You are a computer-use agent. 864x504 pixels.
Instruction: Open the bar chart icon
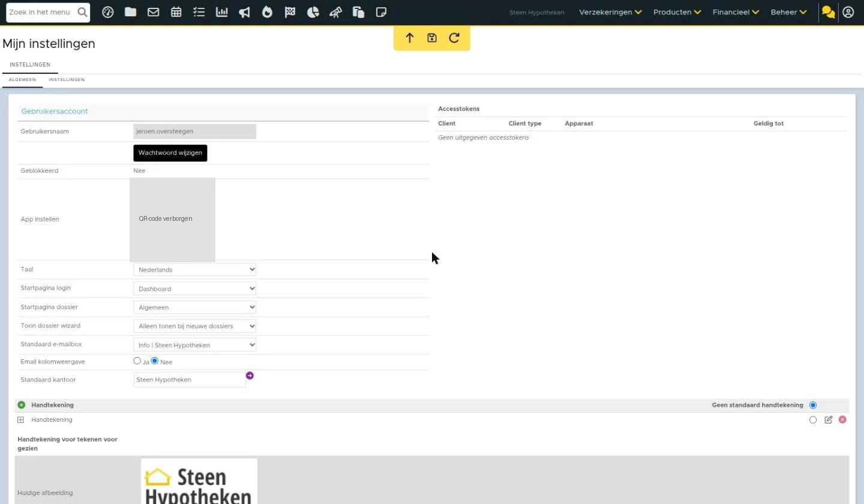coord(222,12)
